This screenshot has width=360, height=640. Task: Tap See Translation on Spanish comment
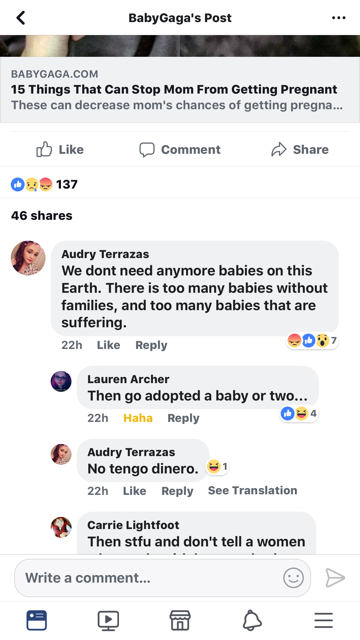click(252, 490)
